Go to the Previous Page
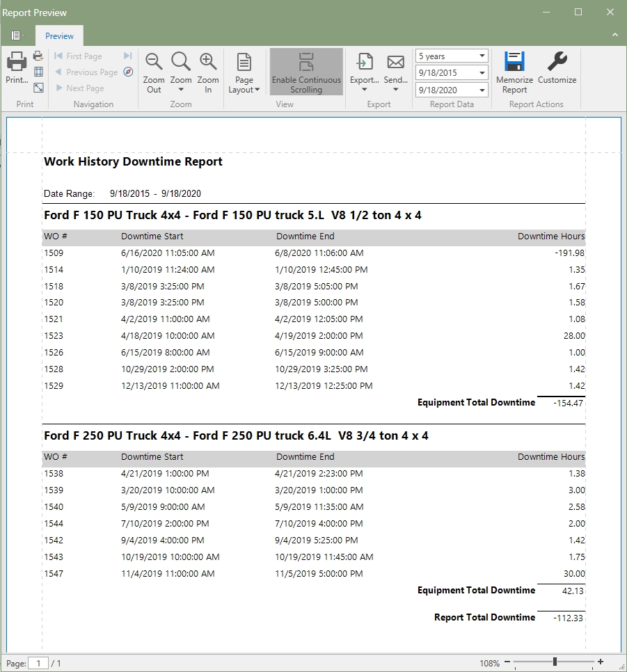This screenshot has width=627, height=672. click(x=86, y=72)
